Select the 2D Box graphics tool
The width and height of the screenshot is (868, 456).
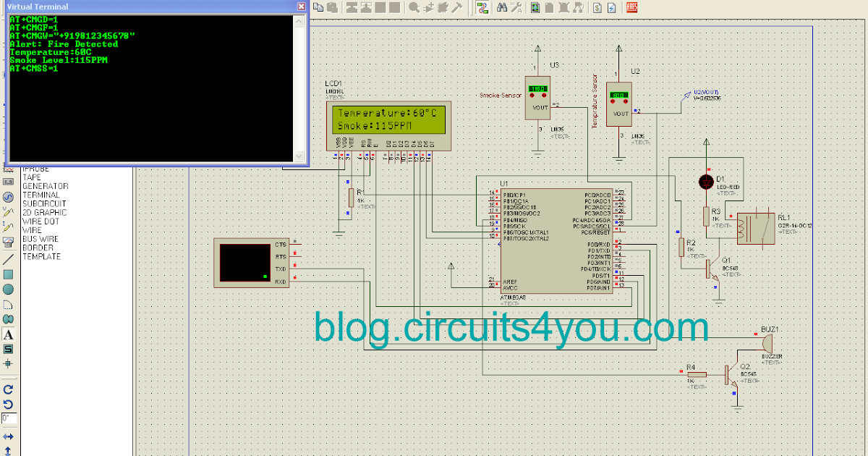[x=7, y=274]
